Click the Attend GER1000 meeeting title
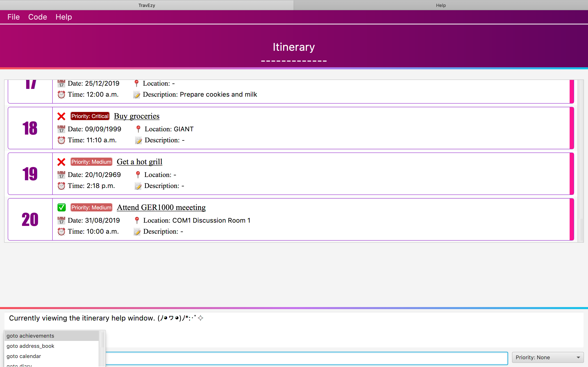588x367 pixels. tap(161, 207)
